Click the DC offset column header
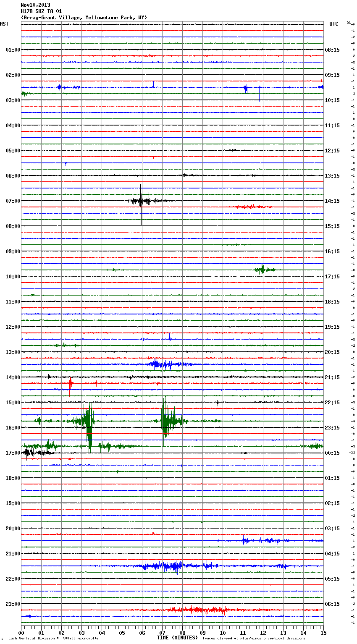This screenshot has width=357, height=644. (x=349, y=22)
